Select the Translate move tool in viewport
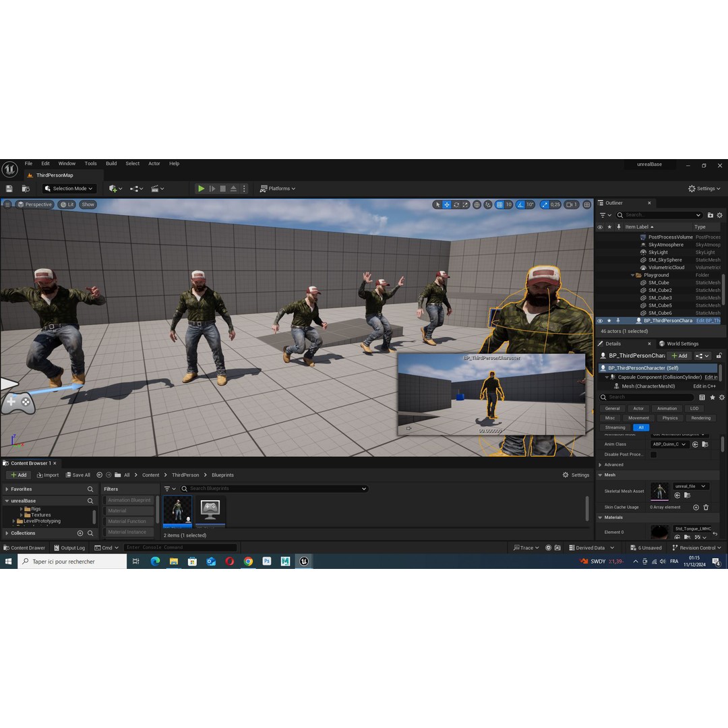728x728 pixels. tap(447, 205)
